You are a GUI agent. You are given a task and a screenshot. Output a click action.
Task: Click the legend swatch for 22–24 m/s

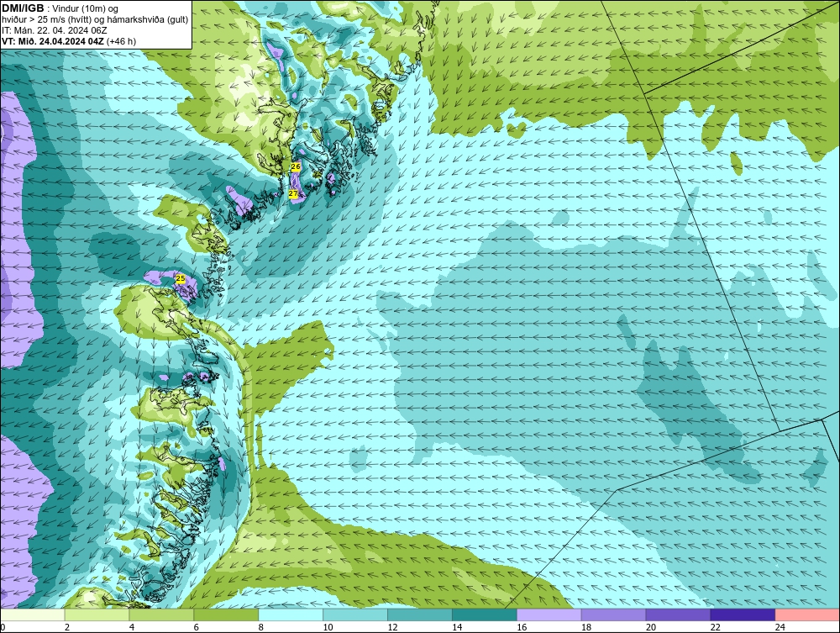click(743, 615)
